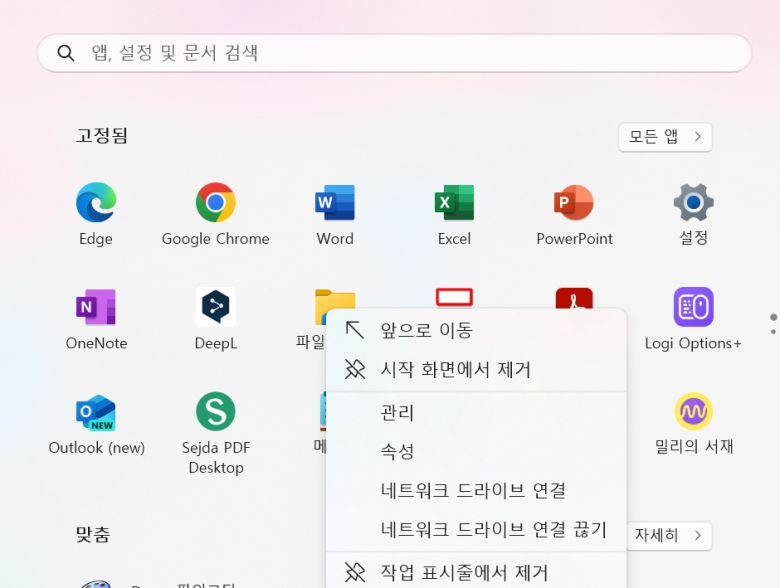Screen dimensions: 780x588
Task: Click the search box 앱, 설정 및 문서 검색
Action: point(394,53)
